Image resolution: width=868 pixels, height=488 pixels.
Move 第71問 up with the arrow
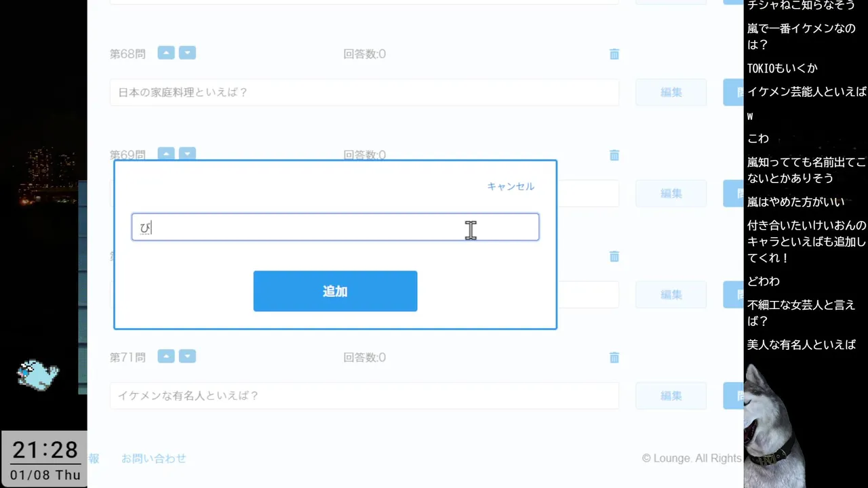tap(166, 356)
